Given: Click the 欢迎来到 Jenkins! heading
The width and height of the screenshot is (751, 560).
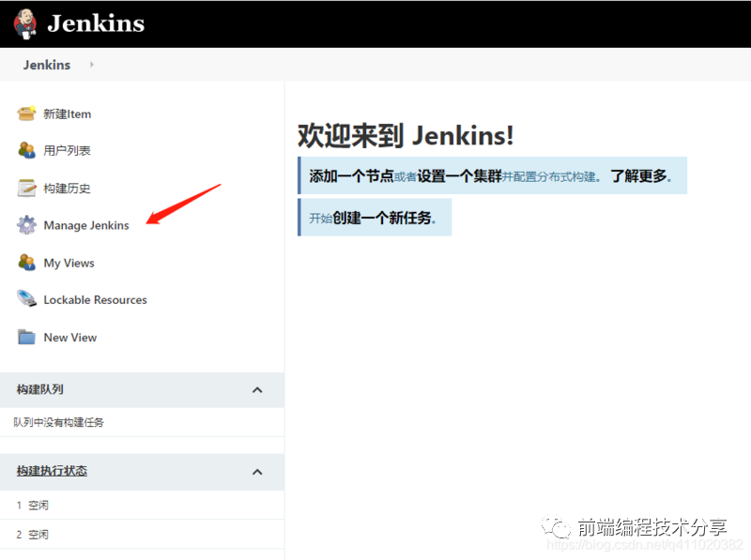Looking at the screenshot, I should click(406, 135).
